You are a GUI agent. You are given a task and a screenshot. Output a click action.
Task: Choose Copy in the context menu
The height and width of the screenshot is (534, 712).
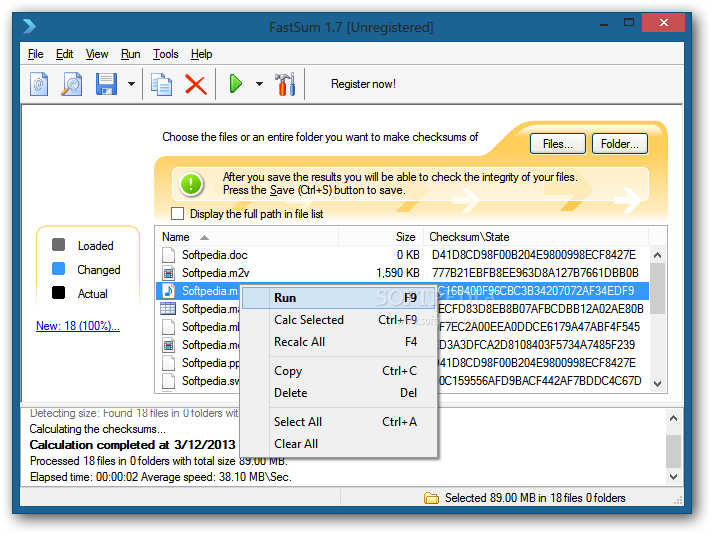click(x=339, y=371)
